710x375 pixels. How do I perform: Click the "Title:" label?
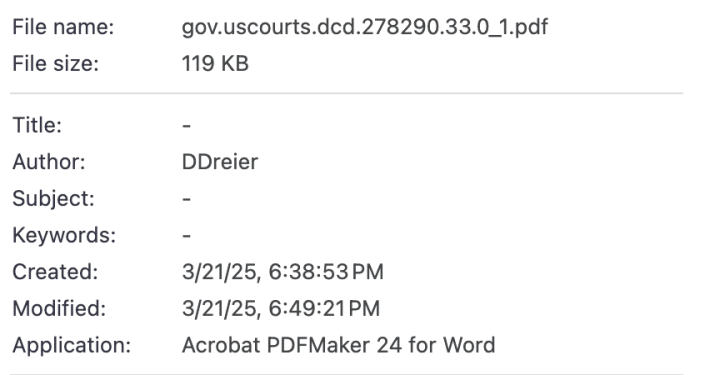(x=37, y=125)
